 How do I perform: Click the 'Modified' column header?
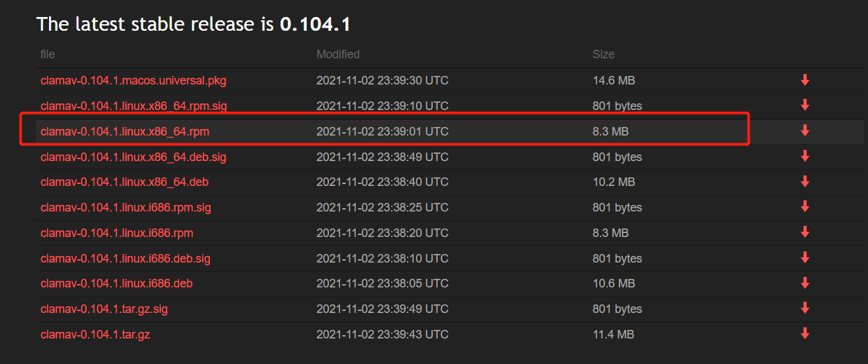click(x=338, y=54)
